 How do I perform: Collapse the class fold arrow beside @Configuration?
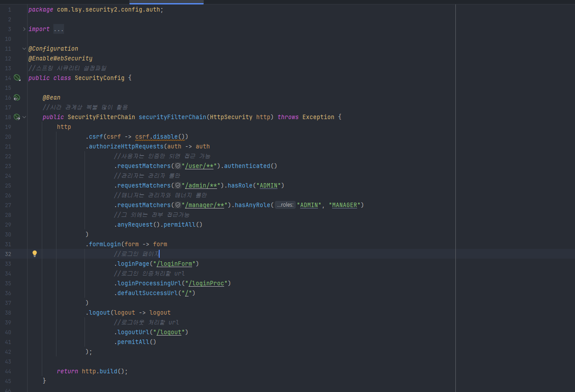pyautogui.click(x=24, y=48)
